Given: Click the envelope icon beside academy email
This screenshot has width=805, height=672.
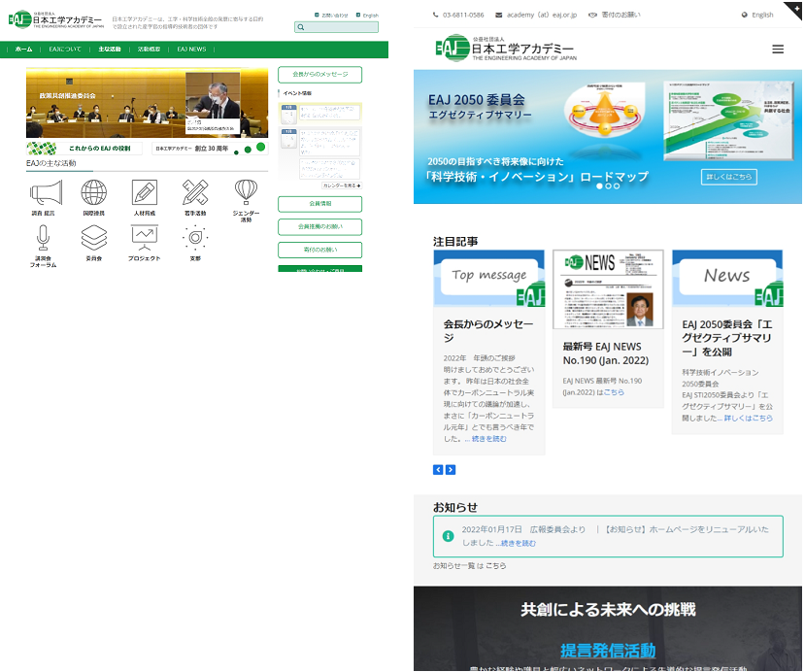Looking at the screenshot, I should click(x=498, y=15).
